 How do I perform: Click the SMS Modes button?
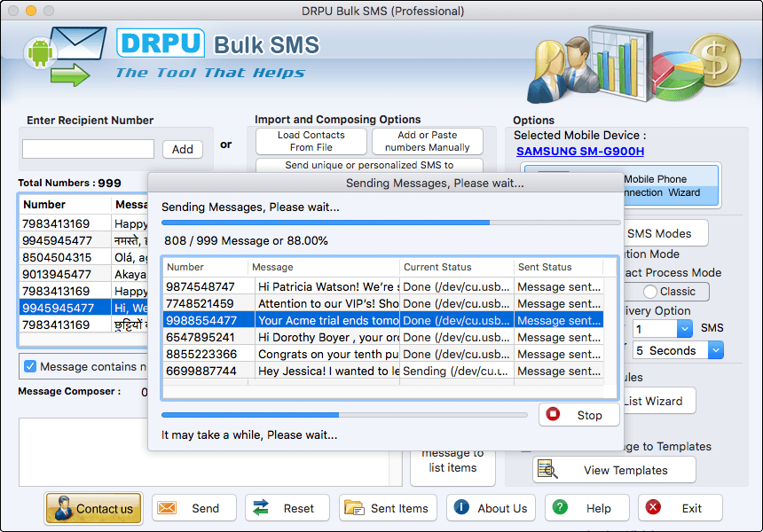(665, 233)
